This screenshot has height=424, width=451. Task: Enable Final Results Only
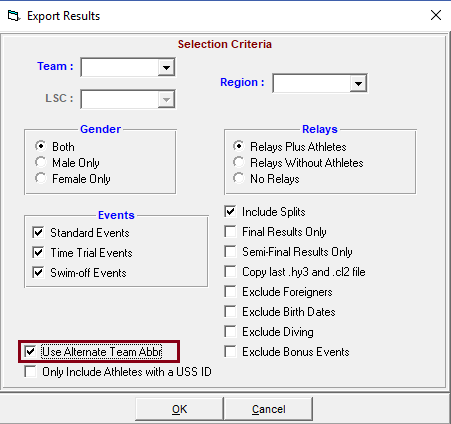pyautogui.click(x=230, y=231)
